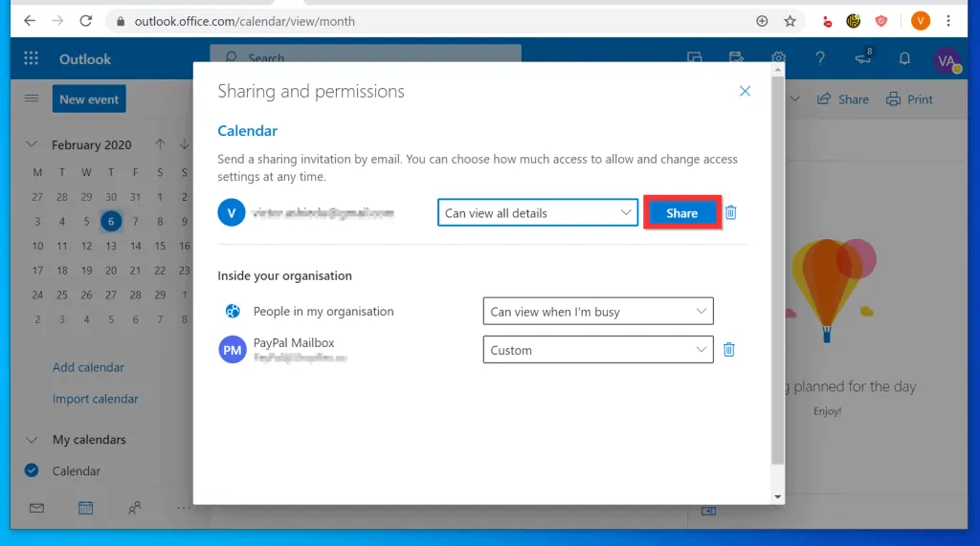The width and height of the screenshot is (980, 546).
Task: Switch to Mail using the envelope icon
Action: pos(36,508)
